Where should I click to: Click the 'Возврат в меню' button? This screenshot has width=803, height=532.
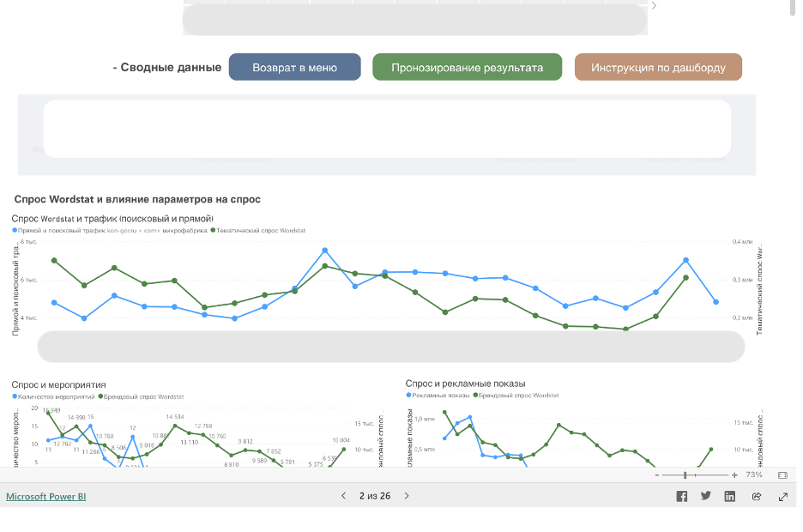[294, 68]
